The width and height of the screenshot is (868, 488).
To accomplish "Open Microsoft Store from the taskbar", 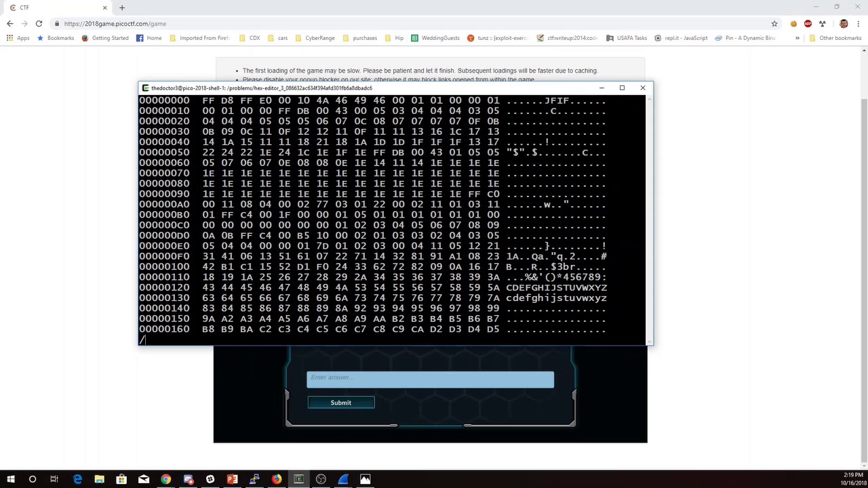I will (121, 479).
